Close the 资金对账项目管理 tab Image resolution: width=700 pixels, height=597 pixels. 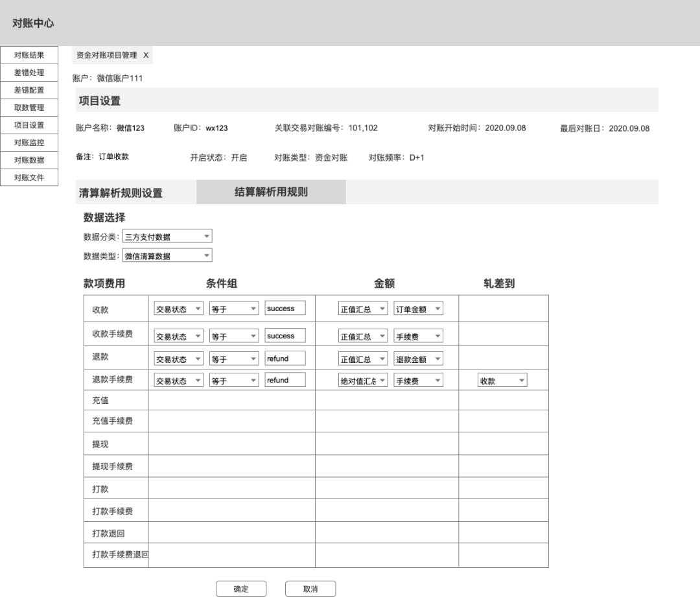pyautogui.click(x=146, y=55)
